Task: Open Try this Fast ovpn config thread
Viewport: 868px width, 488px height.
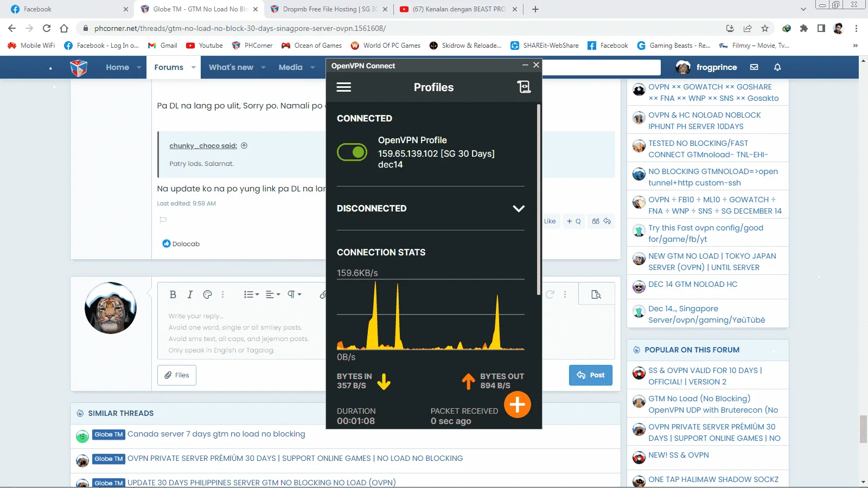Action: coord(706,233)
